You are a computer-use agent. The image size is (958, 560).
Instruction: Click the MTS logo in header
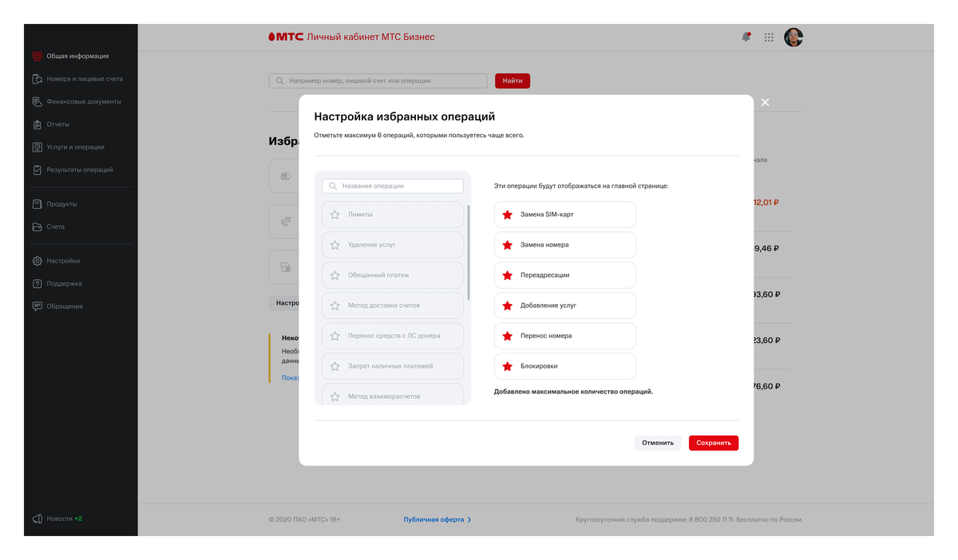pos(286,37)
